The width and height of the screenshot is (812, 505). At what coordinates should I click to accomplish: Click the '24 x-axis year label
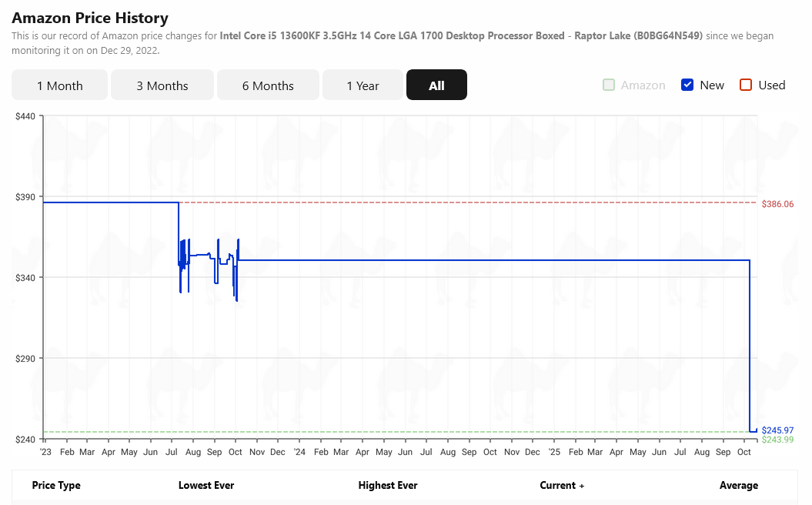(x=299, y=452)
